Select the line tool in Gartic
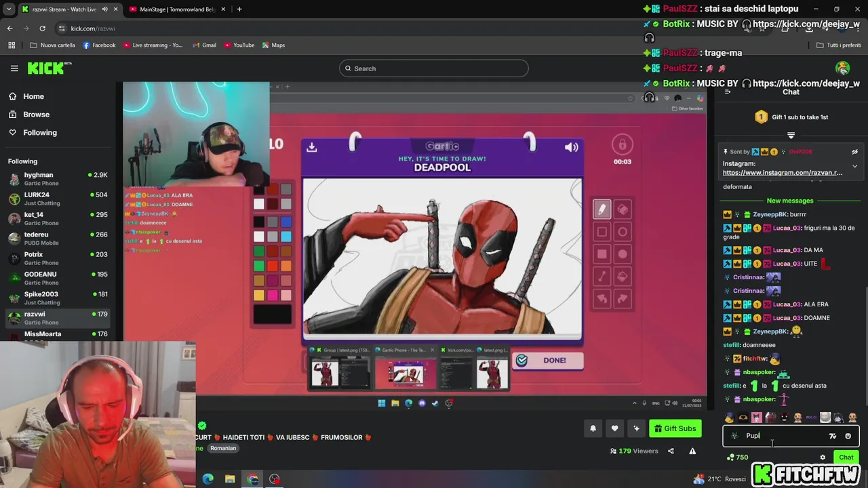The width and height of the screenshot is (868, 488). click(601, 276)
